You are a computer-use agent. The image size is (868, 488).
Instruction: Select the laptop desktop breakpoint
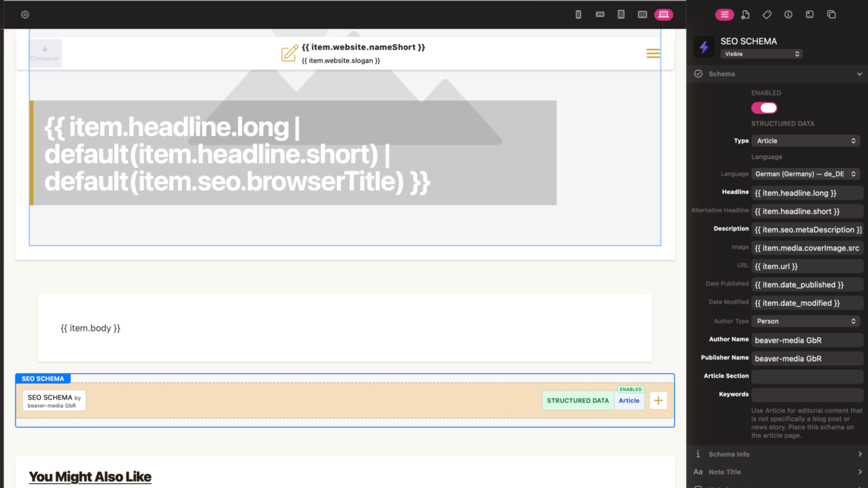(663, 14)
